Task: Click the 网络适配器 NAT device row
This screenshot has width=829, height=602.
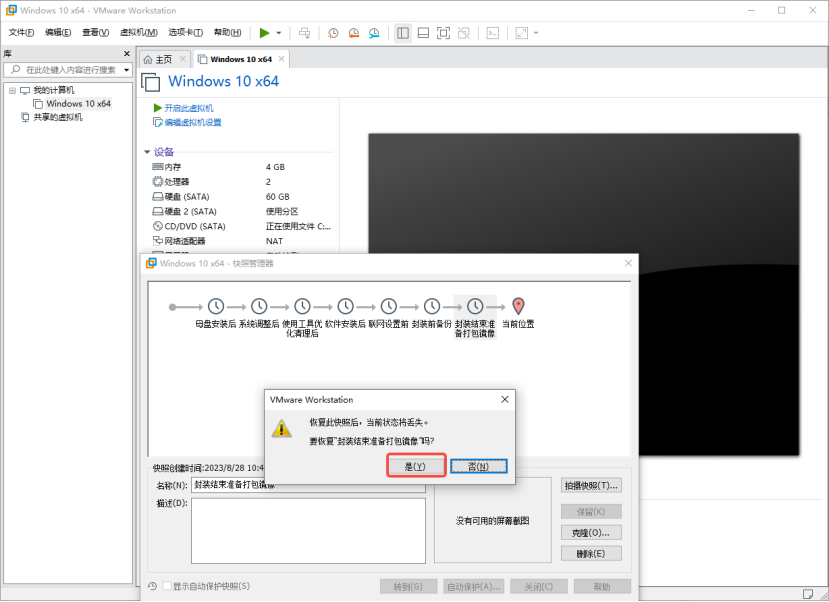Action: coord(241,241)
